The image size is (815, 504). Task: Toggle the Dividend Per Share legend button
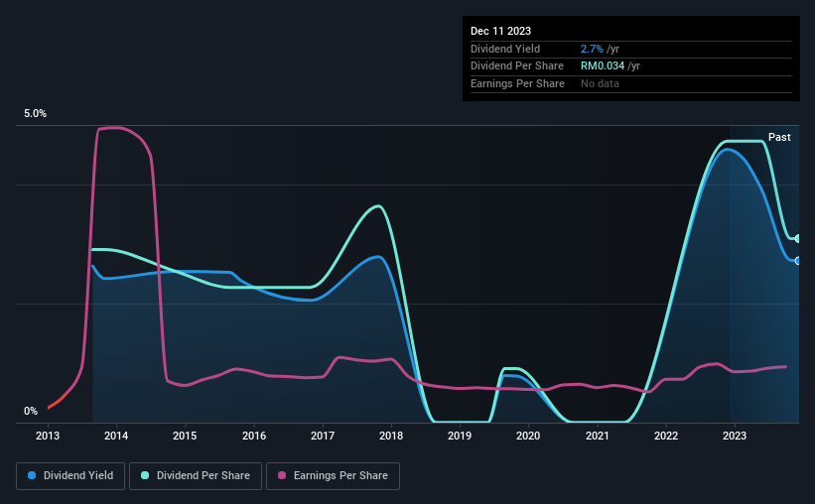click(196, 476)
